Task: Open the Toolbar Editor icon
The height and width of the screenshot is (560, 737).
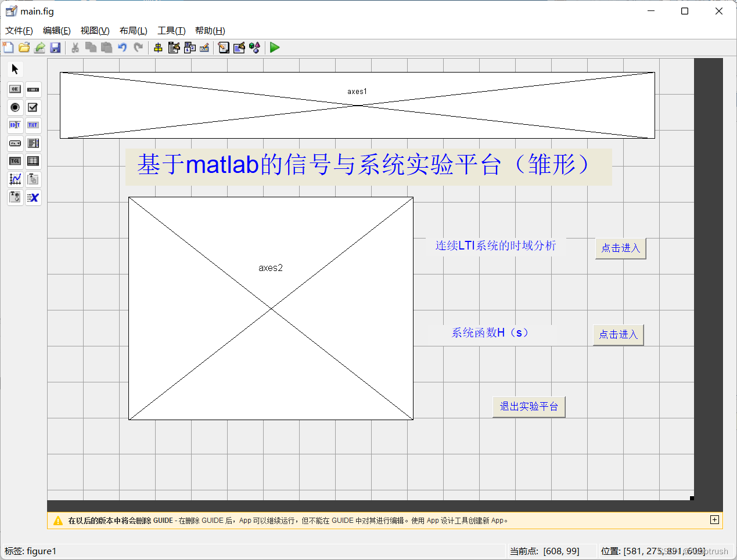Action: coord(204,48)
